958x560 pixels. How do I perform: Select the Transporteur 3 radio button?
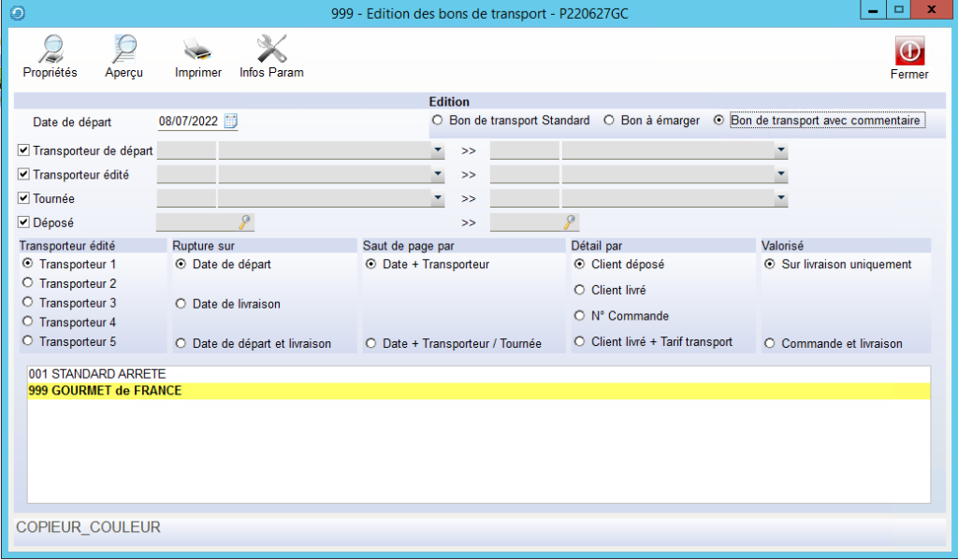pos(27,303)
